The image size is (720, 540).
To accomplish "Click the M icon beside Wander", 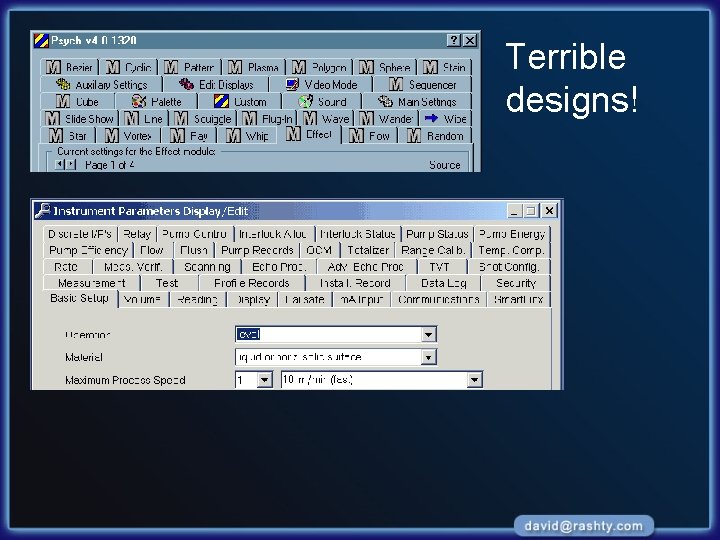I will pyautogui.click(x=366, y=118).
